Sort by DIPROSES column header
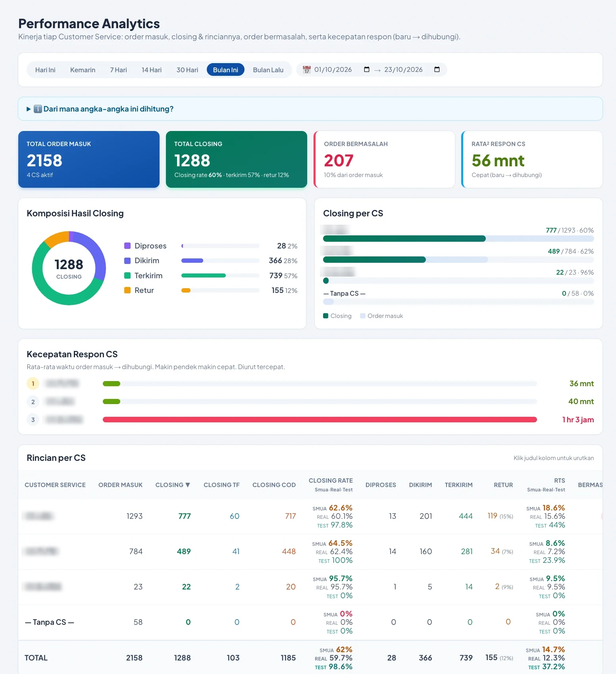This screenshot has height=674, width=616. click(x=381, y=485)
